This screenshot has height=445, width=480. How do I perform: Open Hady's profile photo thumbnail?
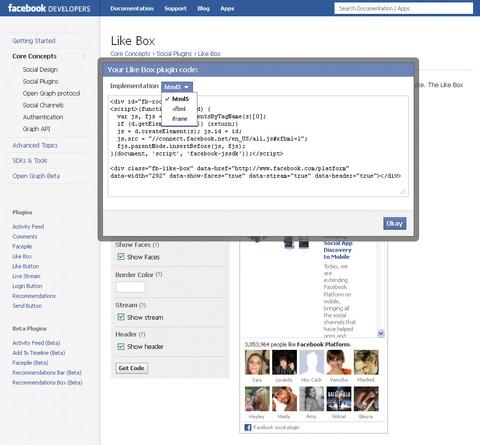[x=284, y=399]
